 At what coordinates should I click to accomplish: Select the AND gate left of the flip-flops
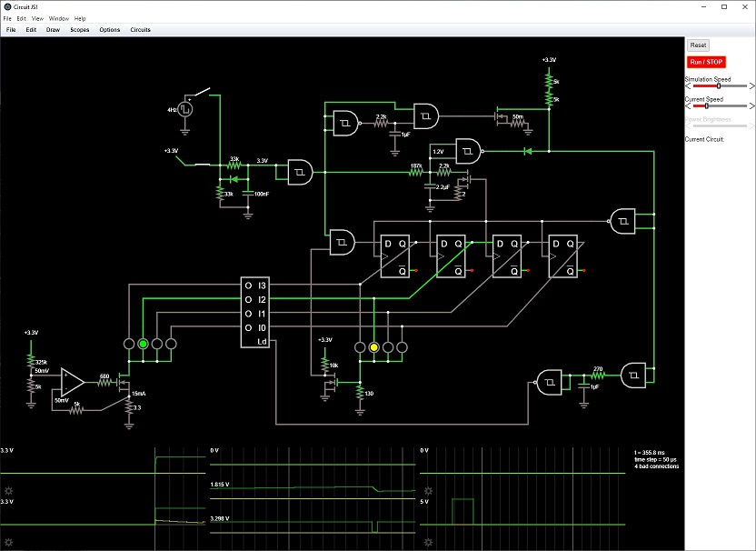[x=342, y=242]
